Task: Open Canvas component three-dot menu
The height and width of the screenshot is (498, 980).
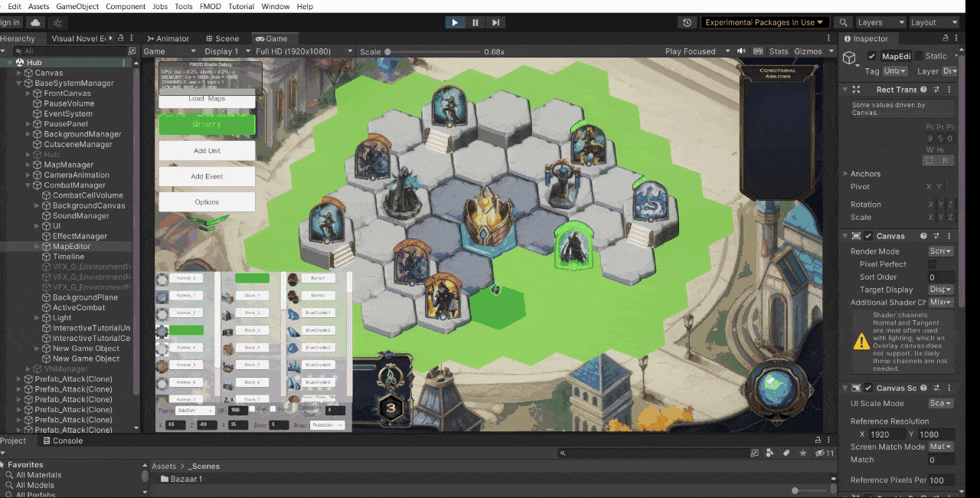Action: (948, 236)
